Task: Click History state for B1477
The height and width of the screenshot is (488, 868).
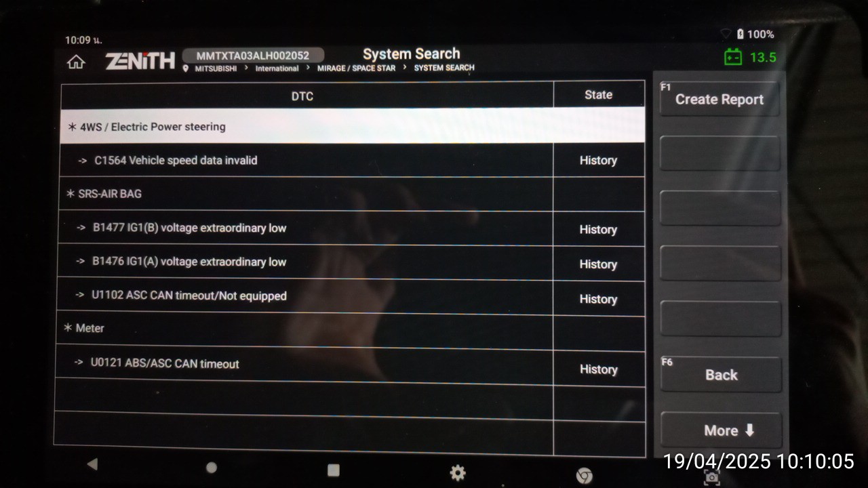Action: tap(598, 230)
